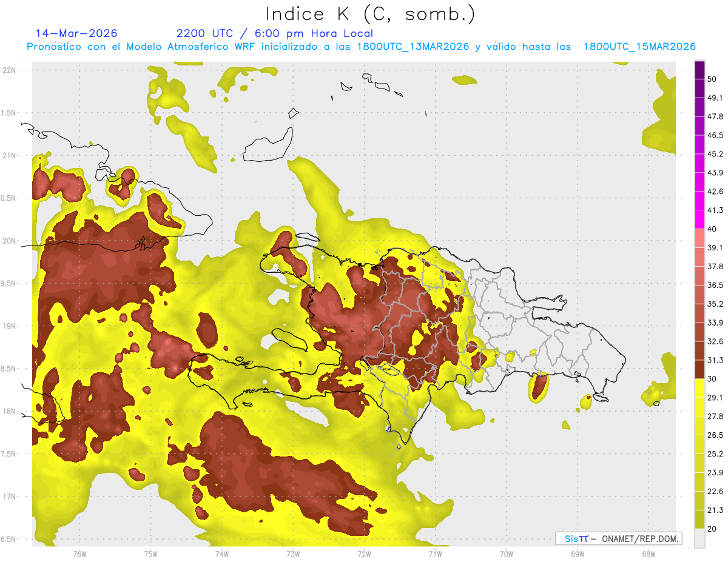Click the colorbar value "26.5"
728x562 pixels.
pos(715,435)
